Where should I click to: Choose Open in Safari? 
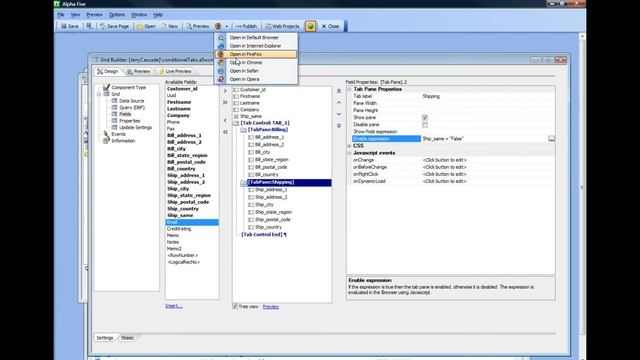pos(244,71)
